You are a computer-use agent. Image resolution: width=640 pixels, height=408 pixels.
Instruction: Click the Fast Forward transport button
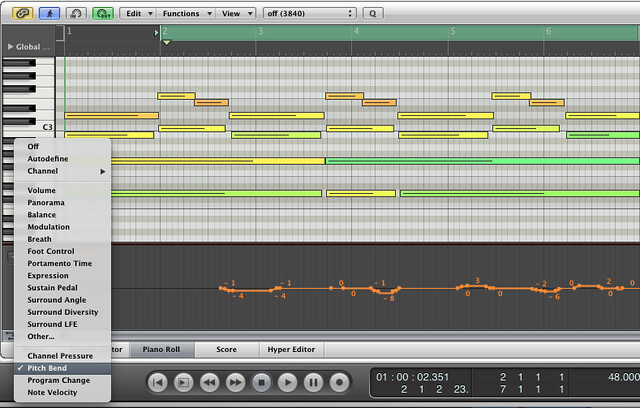(x=235, y=382)
